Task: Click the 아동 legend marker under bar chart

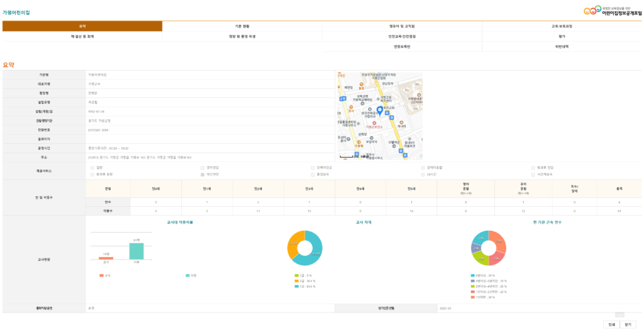Action: (188, 275)
